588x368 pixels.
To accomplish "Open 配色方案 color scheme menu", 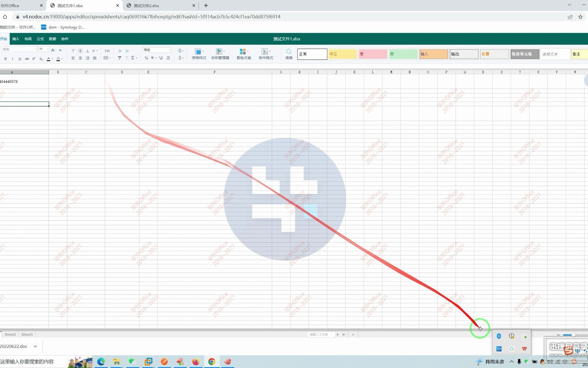I will (x=244, y=54).
